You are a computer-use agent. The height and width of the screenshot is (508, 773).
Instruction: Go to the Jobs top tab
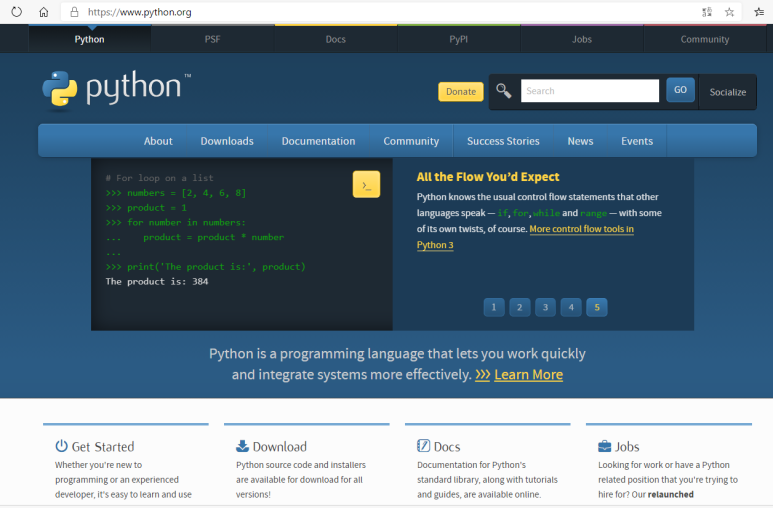[582, 39]
